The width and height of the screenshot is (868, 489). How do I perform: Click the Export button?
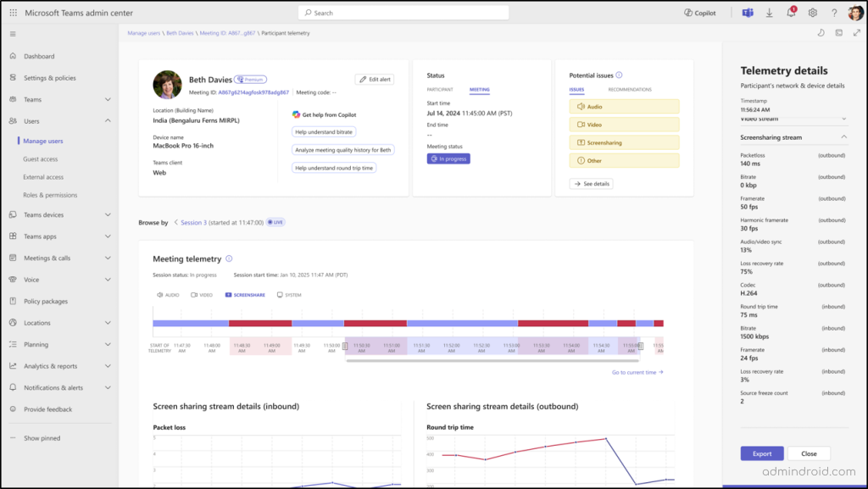[761, 453]
